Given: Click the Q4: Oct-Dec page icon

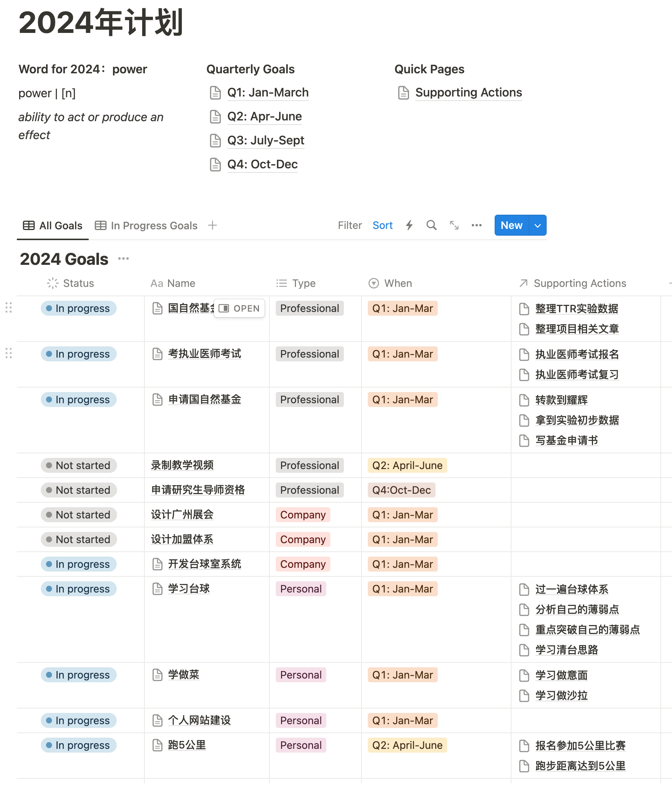Looking at the screenshot, I should coord(215,165).
